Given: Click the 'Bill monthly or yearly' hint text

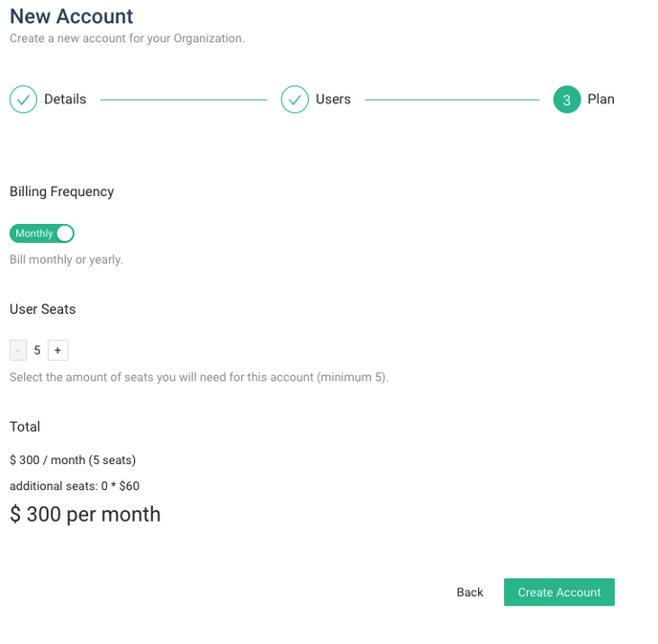Looking at the screenshot, I should click(x=66, y=259).
